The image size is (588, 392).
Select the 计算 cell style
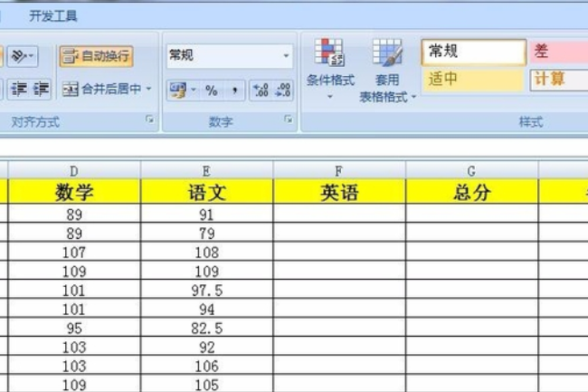559,80
